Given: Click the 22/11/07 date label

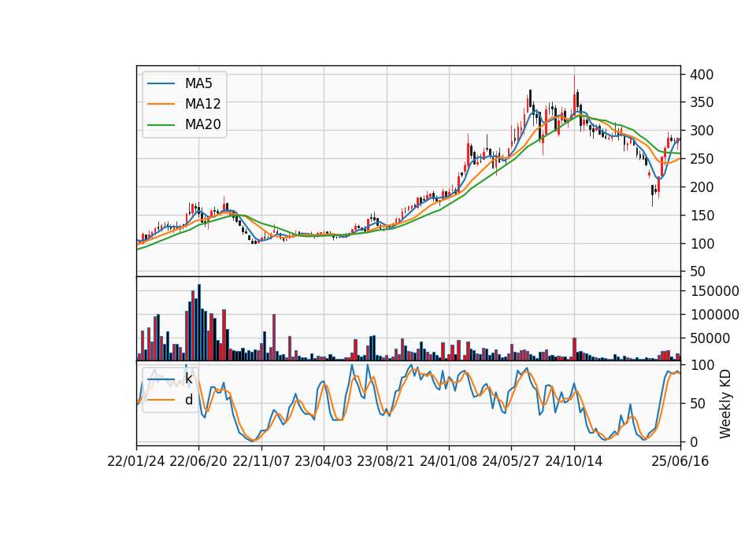Looking at the screenshot, I should click(x=261, y=461).
